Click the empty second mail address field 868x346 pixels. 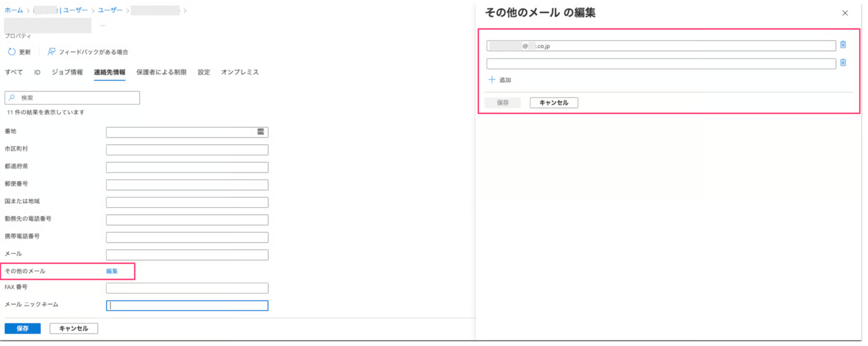click(x=661, y=64)
